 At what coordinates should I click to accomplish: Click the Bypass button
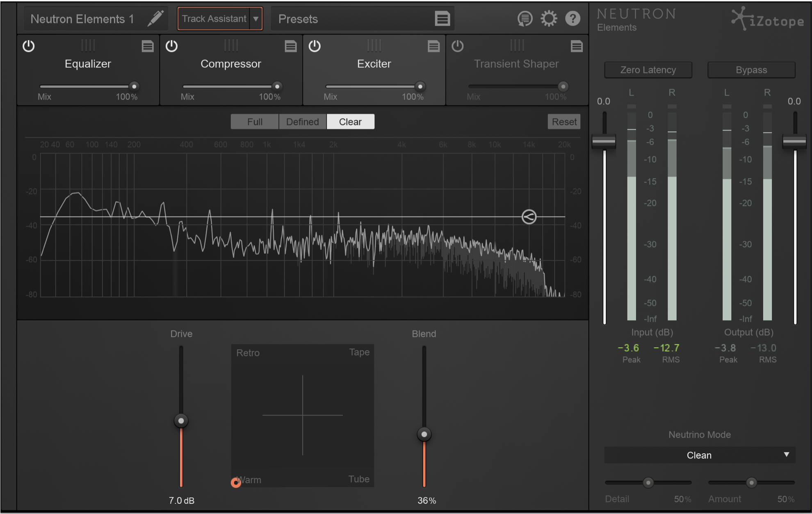[751, 70]
